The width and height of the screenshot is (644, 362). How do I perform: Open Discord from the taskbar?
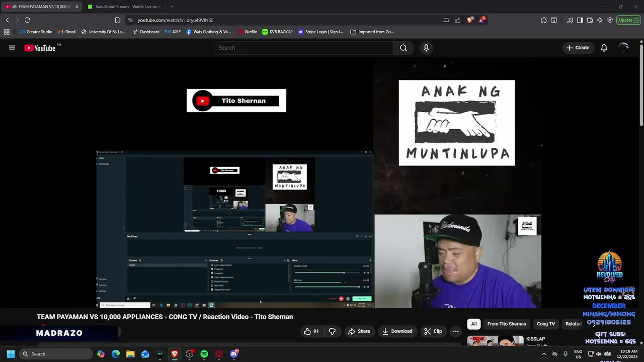pyautogui.click(x=234, y=354)
